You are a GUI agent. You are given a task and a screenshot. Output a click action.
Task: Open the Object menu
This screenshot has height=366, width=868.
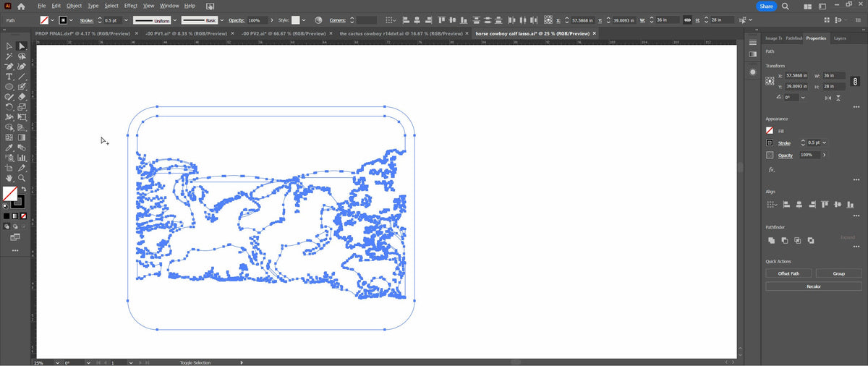point(75,6)
